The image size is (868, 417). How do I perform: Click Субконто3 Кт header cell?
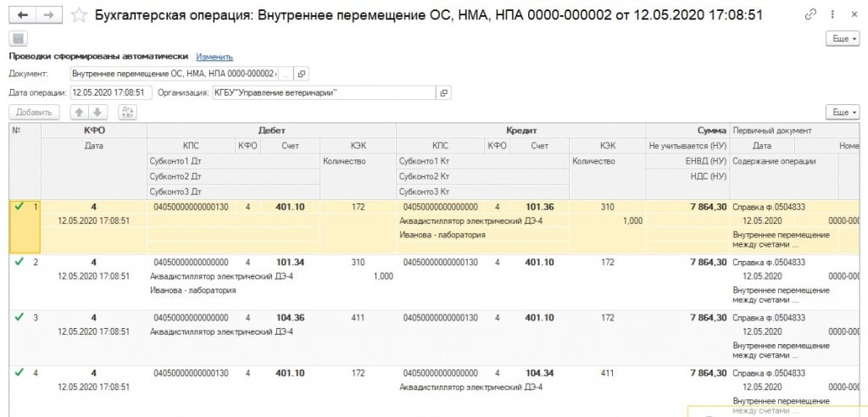482,192
